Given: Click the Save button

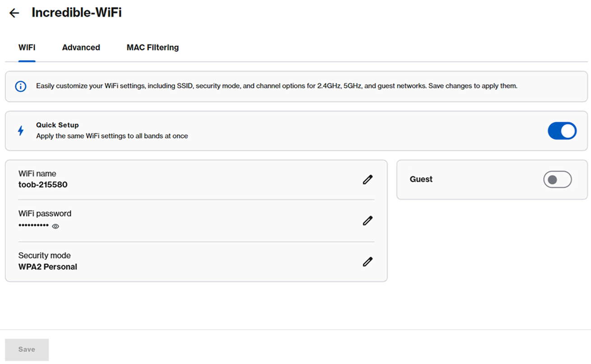Looking at the screenshot, I should [x=27, y=349].
